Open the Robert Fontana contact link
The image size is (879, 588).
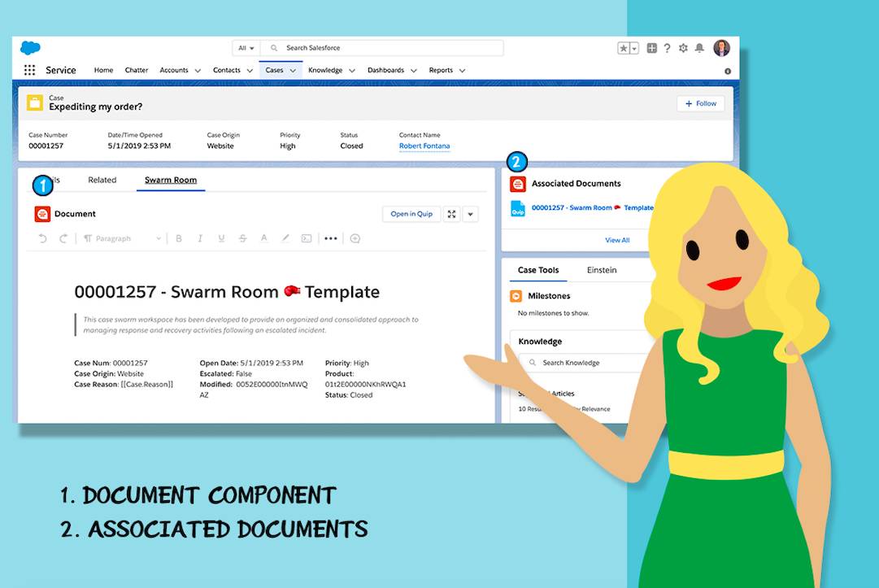pyautogui.click(x=424, y=146)
